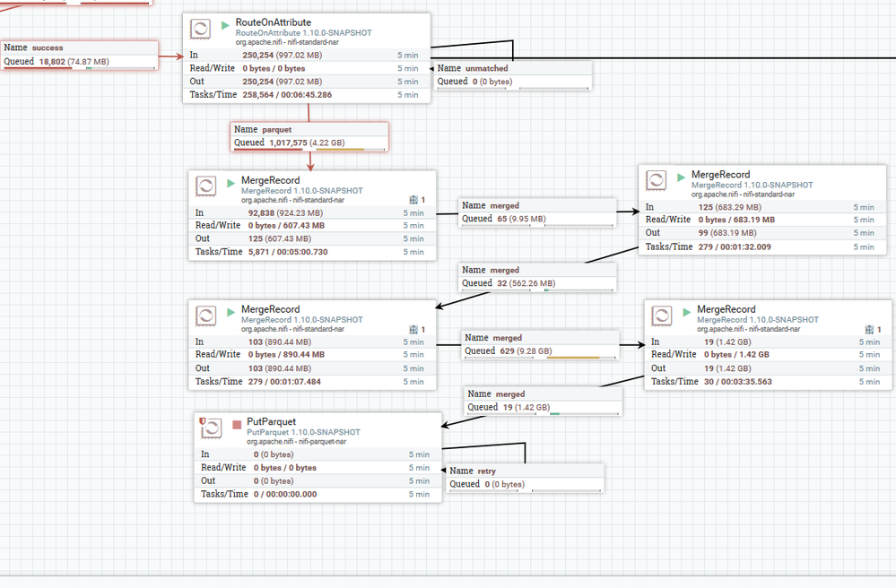
Task: Select the PutParquet processor icon
Action: [x=212, y=428]
